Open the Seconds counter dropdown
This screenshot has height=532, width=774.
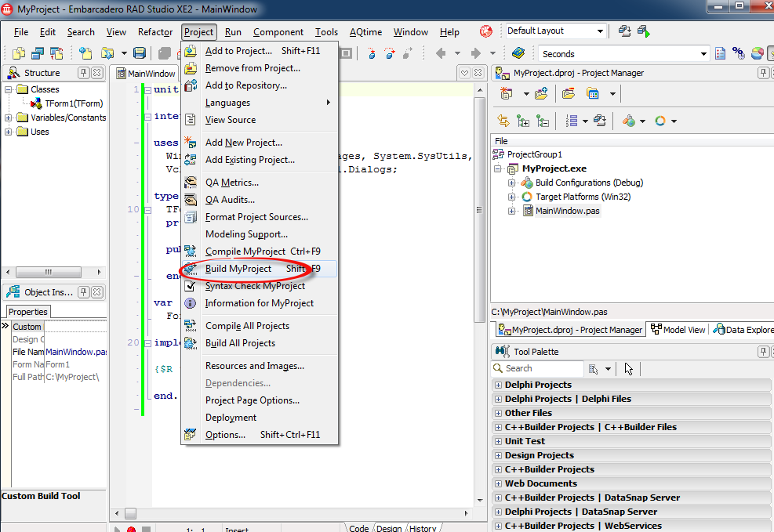[703, 54]
